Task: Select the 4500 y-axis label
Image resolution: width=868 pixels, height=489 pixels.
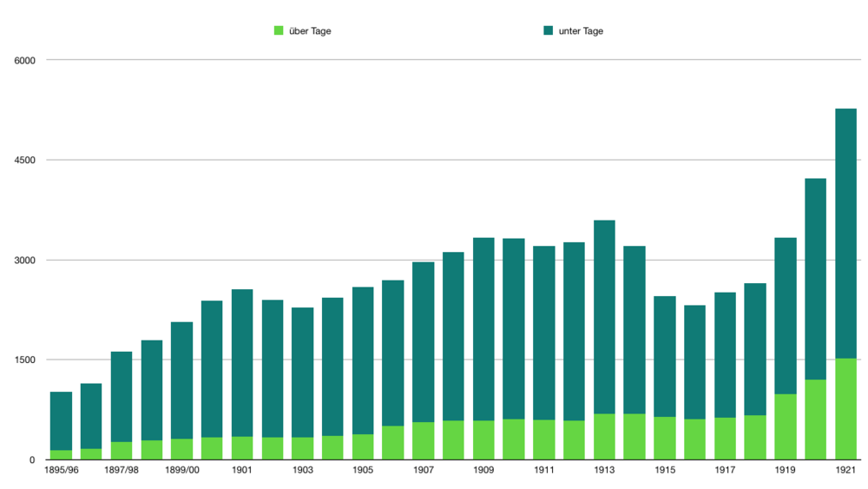Action: tap(23, 160)
